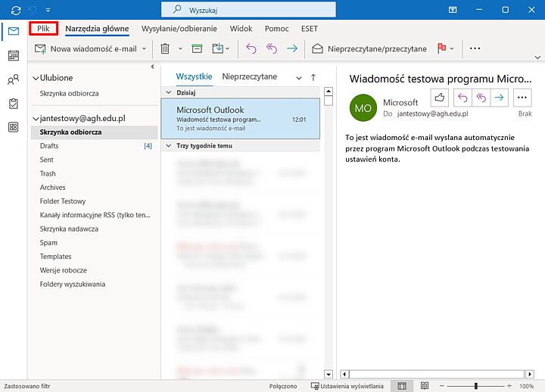Click the reading pane Forward icon
545x392 pixels.
(500, 98)
